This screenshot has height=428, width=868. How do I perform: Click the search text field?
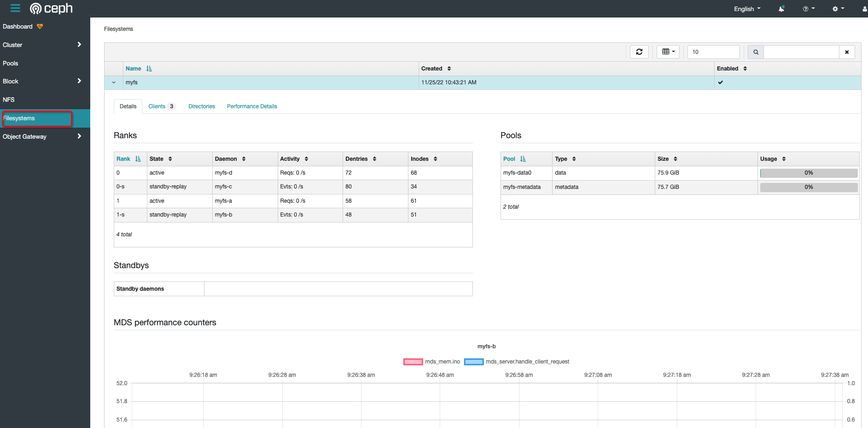click(801, 52)
